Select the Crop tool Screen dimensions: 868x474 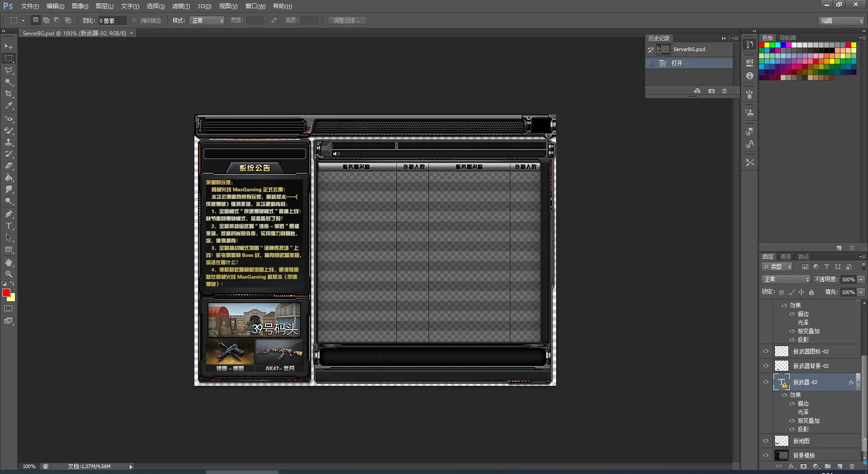tap(9, 94)
